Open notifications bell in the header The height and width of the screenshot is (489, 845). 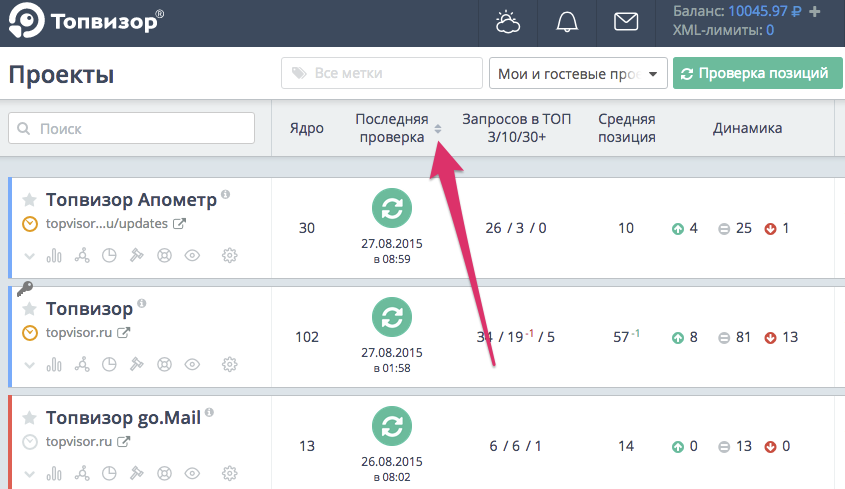click(567, 22)
